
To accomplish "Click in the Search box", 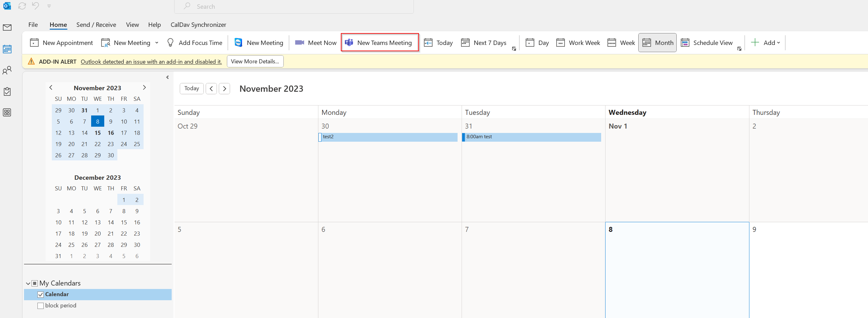I will tap(293, 7).
